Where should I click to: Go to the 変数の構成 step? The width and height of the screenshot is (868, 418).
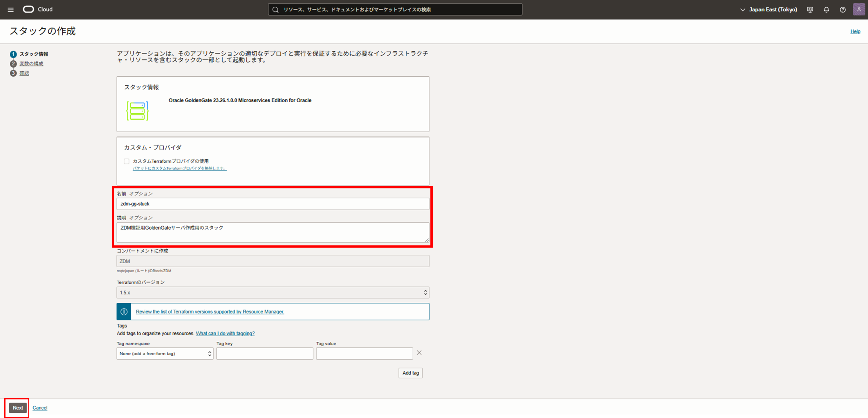pyautogui.click(x=31, y=64)
